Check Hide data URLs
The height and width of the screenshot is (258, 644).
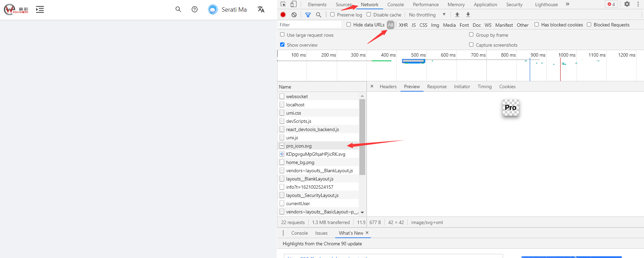(349, 24)
